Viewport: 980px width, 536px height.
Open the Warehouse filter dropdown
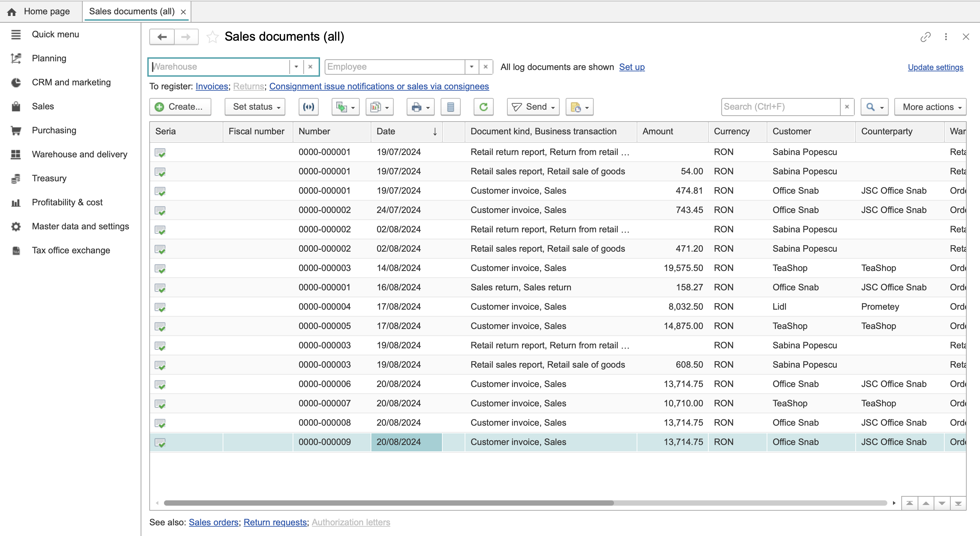click(x=296, y=67)
